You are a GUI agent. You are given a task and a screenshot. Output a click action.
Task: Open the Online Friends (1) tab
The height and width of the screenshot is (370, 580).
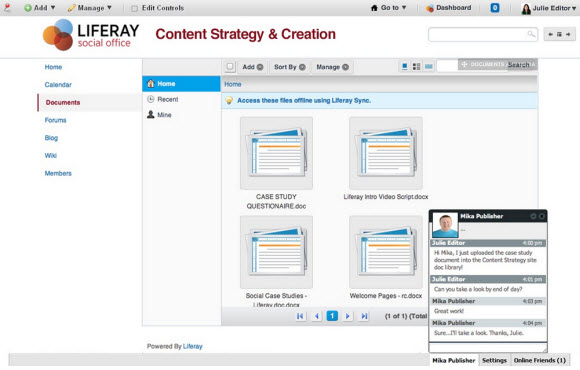[x=540, y=360]
